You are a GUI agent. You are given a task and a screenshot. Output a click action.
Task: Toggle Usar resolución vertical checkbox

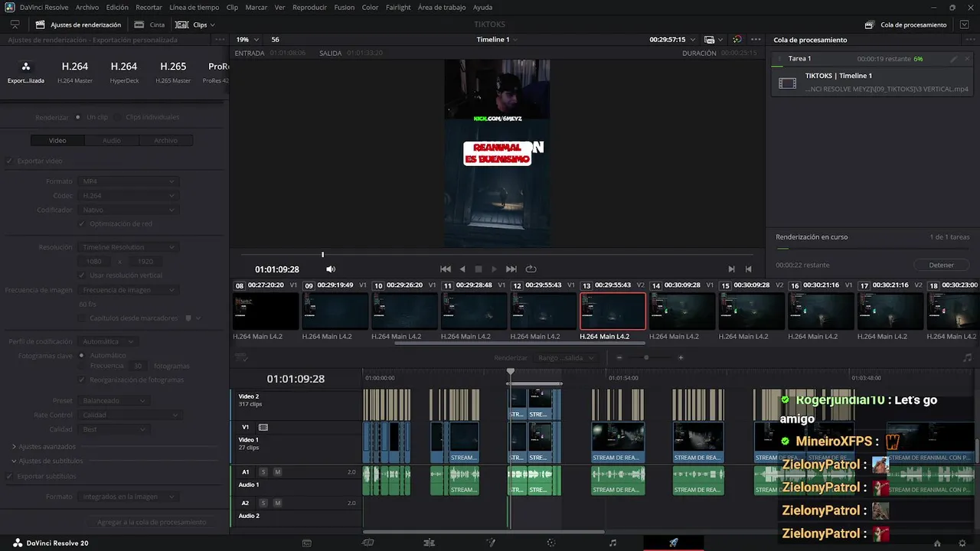(x=82, y=275)
